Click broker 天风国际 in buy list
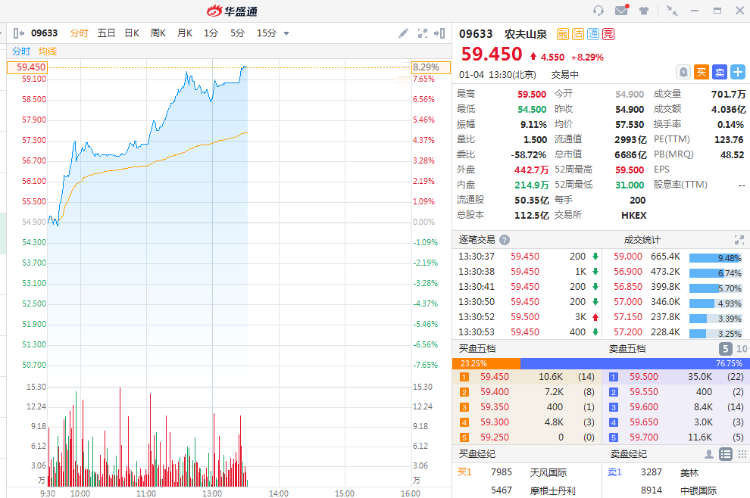 (x=548, y=473)
